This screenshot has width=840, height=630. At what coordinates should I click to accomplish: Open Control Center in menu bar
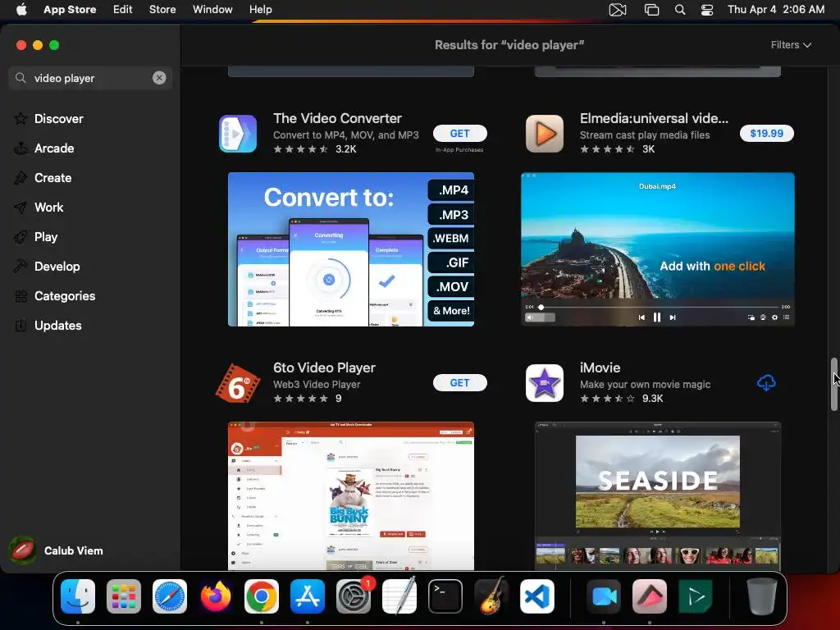707,10
